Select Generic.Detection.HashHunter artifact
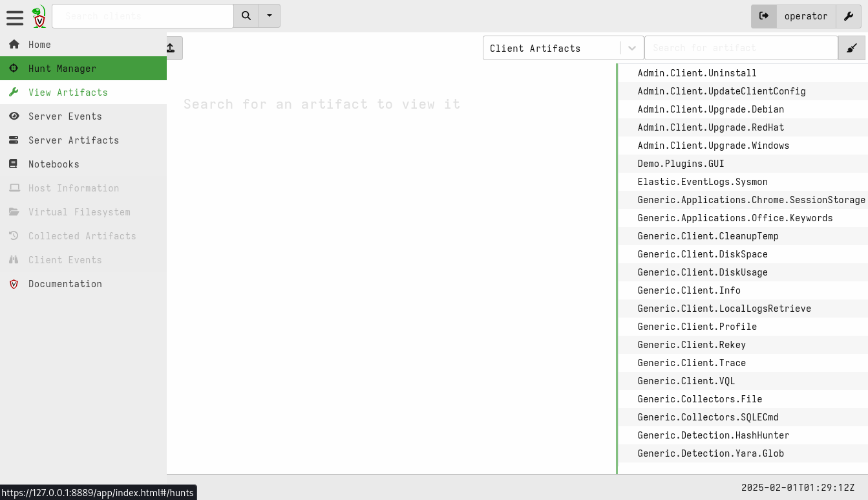This screenshot has width=868, height=500. click(743, 435)
